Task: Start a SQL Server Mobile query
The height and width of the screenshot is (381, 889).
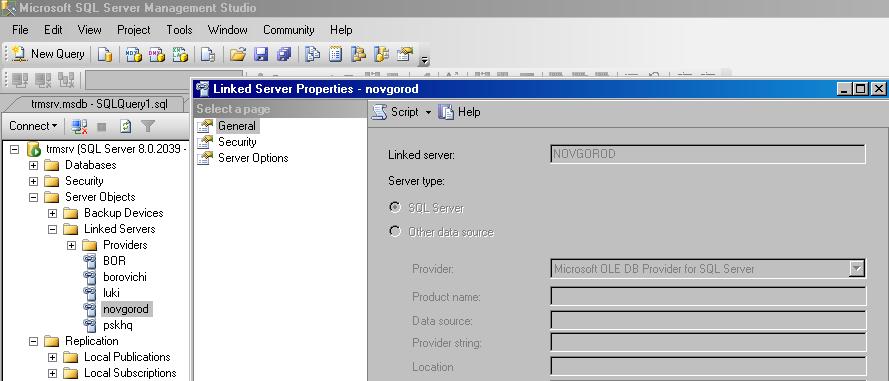Action: (x=208, y=54)
